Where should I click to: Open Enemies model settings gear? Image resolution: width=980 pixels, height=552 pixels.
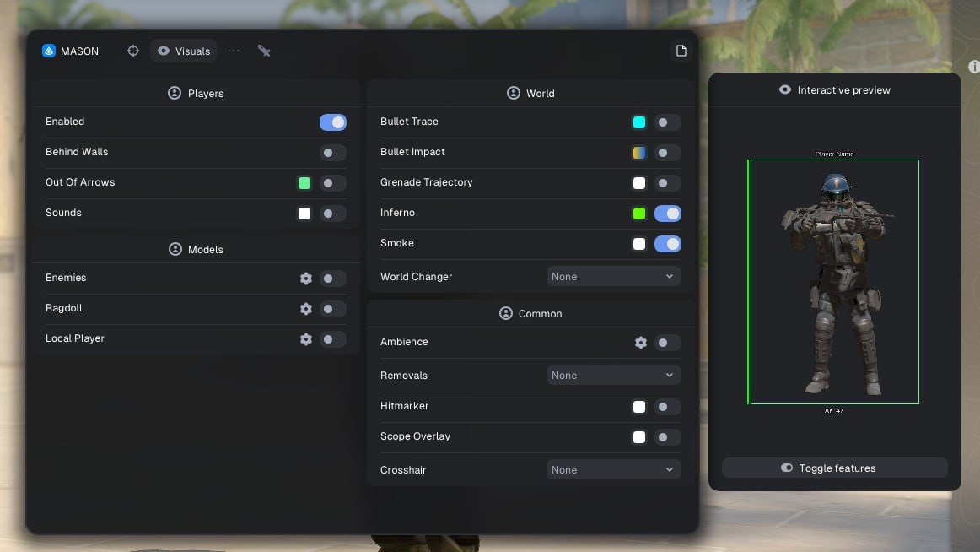[x=306, y=279]
